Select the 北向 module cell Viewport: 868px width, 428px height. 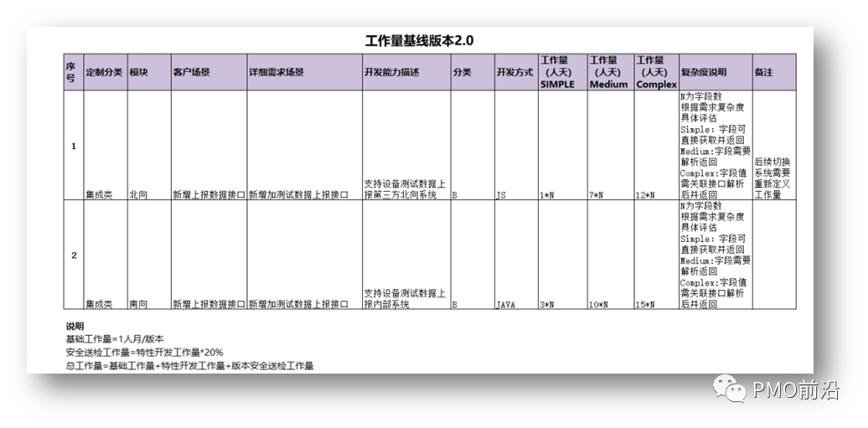click(x=149, y=146)
